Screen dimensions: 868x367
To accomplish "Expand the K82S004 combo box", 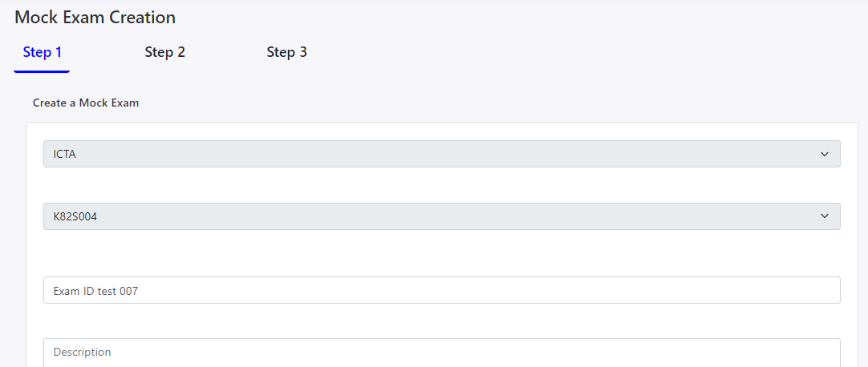I will [441, 216].
